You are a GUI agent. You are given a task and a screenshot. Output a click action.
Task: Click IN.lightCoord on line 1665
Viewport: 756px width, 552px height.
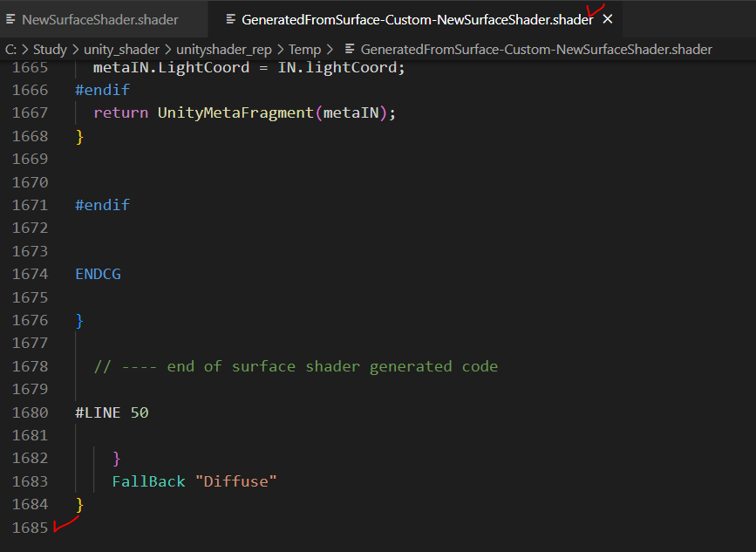[x=337, y=67]
